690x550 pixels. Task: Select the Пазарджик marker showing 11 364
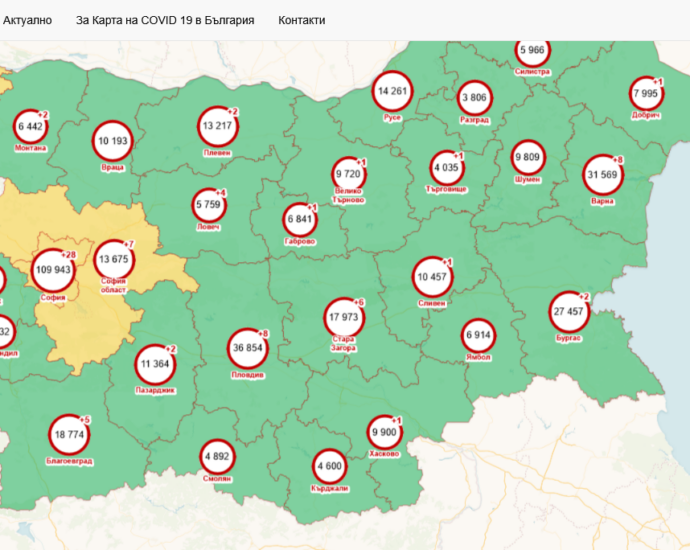155,364
